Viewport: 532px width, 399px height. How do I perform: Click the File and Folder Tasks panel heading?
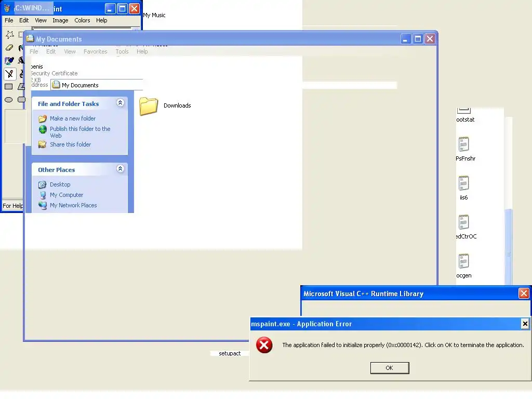point(68,104)
